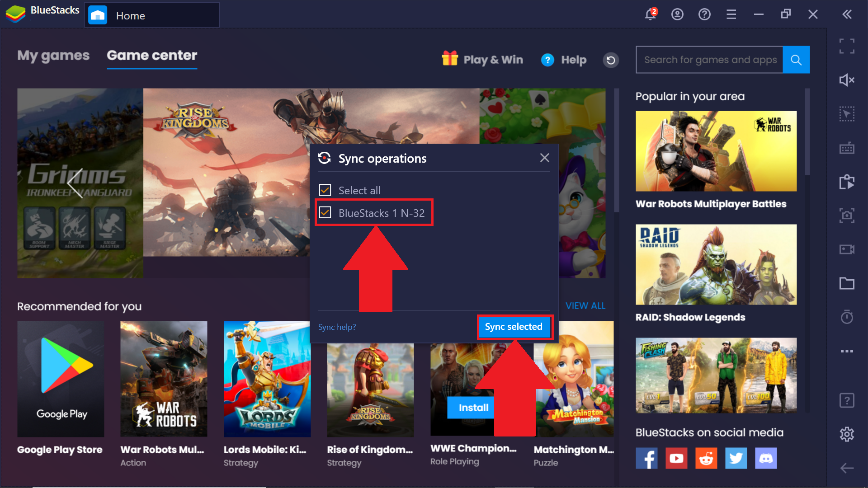Click the blue search button
Image resolution: width=868 pixels, height=488 pixels.
[796, 60]
